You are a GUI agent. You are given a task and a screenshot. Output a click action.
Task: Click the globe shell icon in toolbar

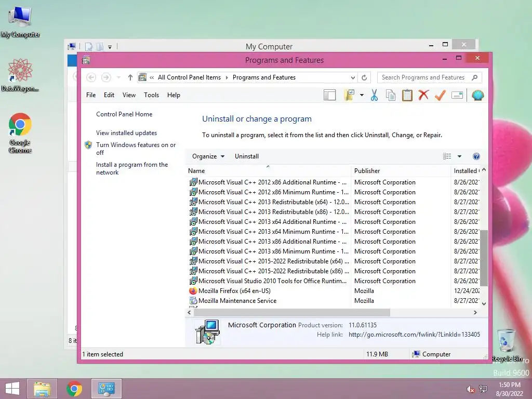click(478, 96)
